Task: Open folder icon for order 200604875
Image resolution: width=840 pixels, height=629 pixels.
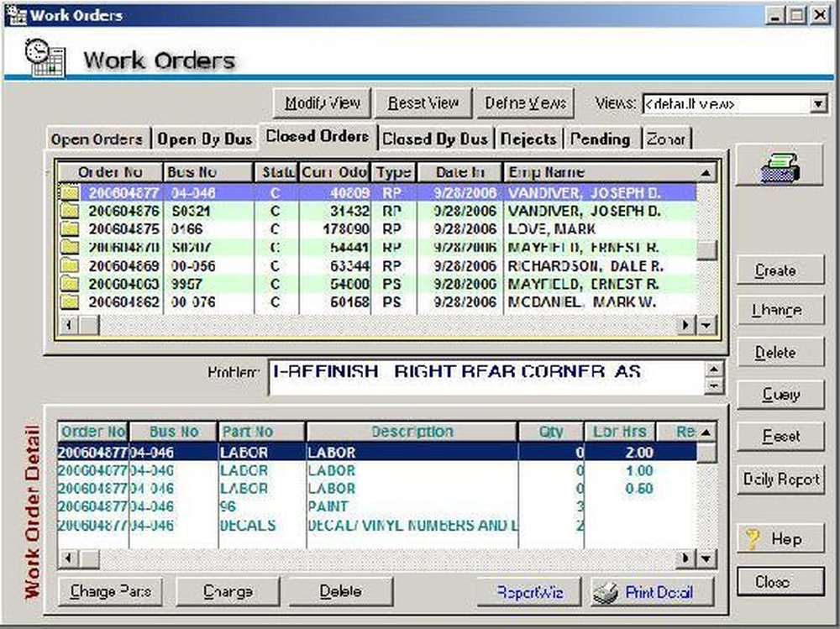Action: (70, 229)
